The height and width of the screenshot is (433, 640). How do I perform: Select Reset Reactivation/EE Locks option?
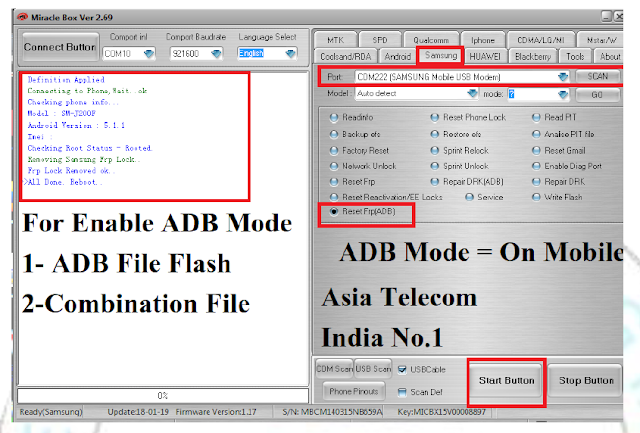tap(334, 197)
